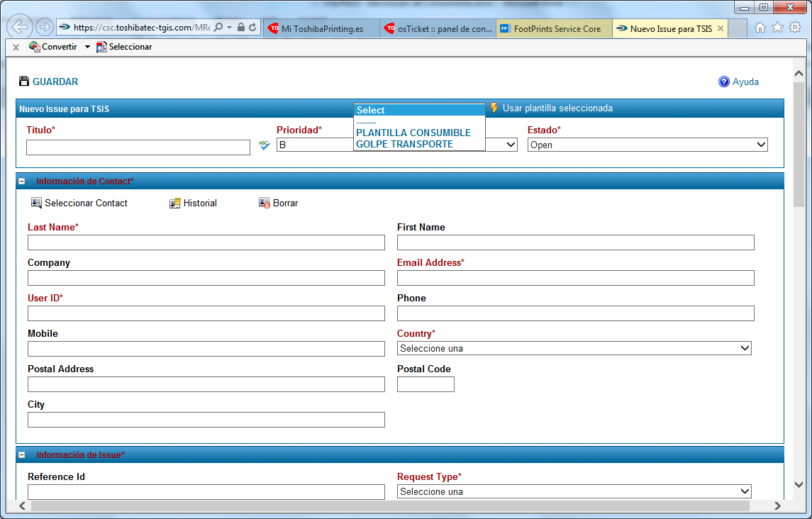Viewport: 812px width, 519px height.
Task: Collapse the Información de Contact section
Action: pos(22,182)
